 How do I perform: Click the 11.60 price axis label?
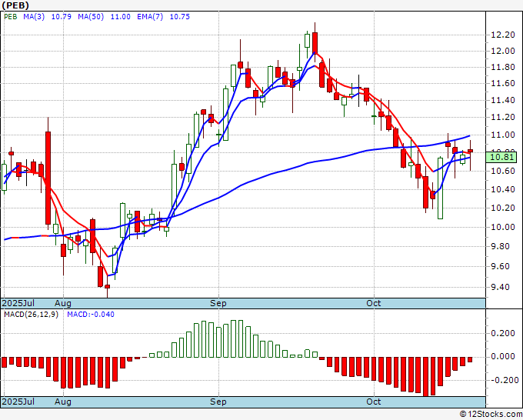(503, 83)
